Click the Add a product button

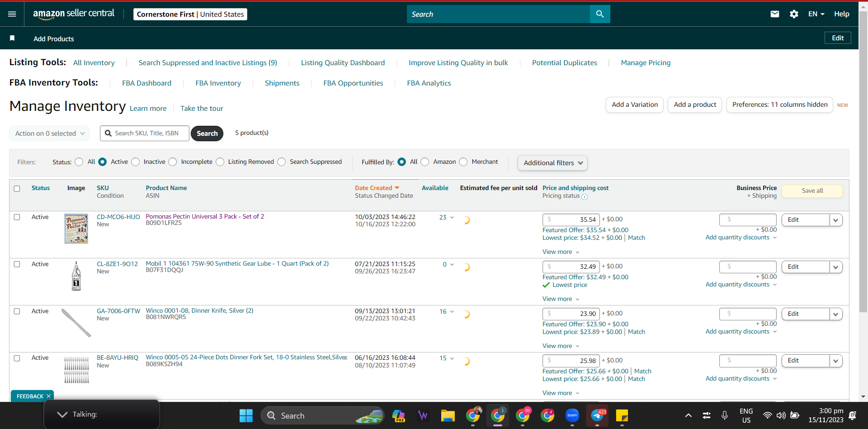695,105
